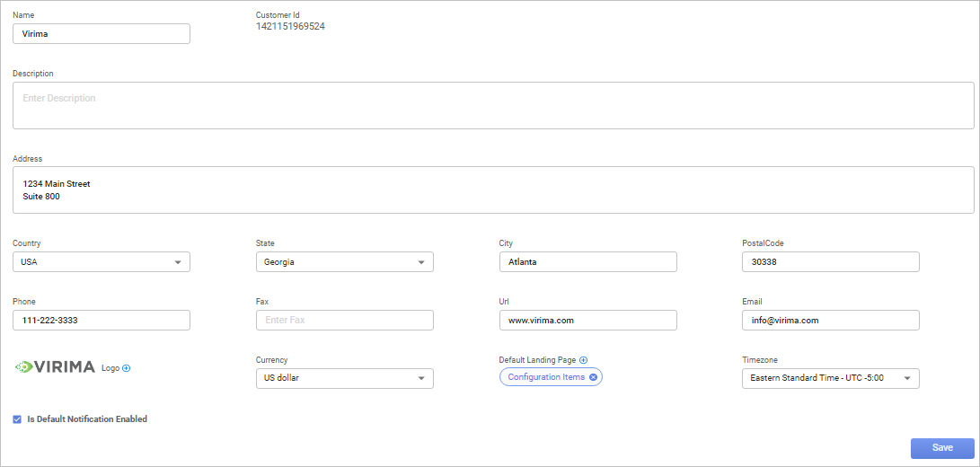Image resolution: width=980 pixels, height=467 pixels.
Task: Click the Name input field
Action: [101, 34]
